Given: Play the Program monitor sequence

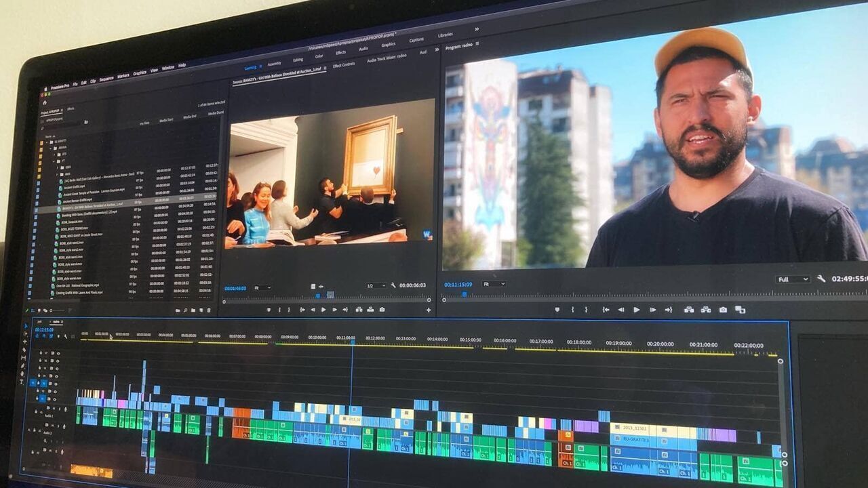Looking at the screenshot, I should [636, 310].
